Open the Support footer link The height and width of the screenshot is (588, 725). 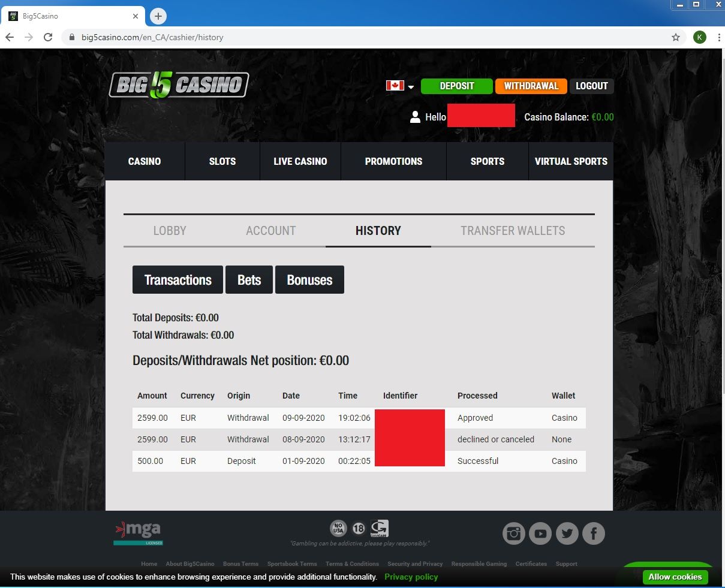567,564
